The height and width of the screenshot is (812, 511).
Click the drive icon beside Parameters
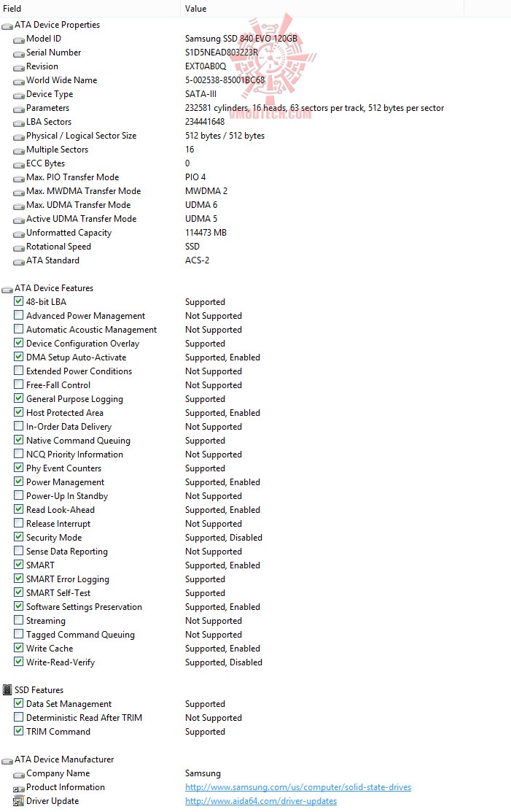click(19, 109)
